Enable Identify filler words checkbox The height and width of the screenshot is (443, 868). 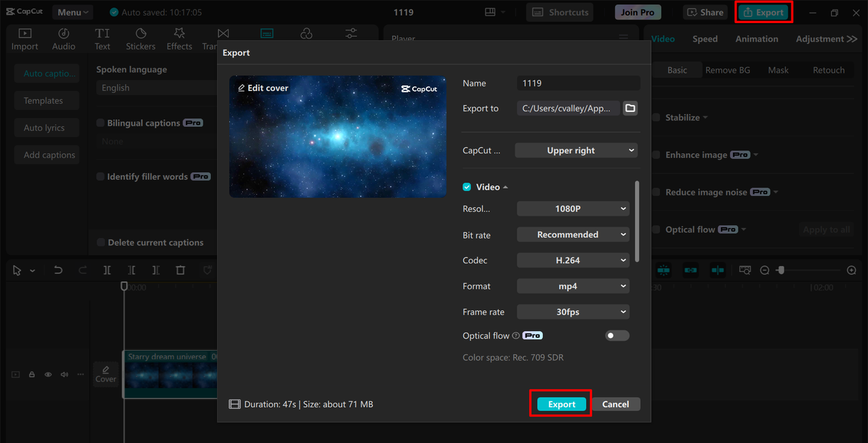click(100, 177)
